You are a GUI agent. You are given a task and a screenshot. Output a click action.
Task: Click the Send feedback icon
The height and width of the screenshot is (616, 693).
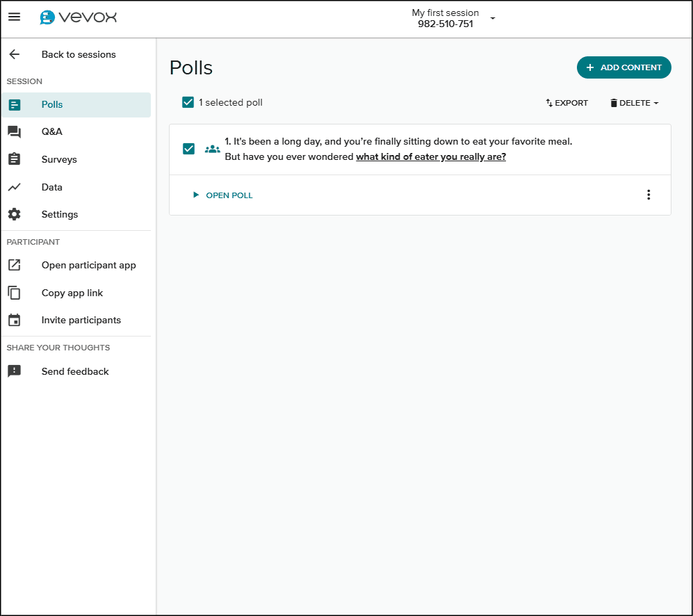(x=14, y=371)
